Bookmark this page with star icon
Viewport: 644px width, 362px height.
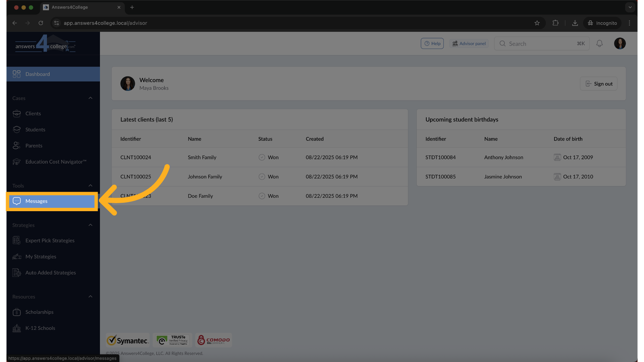pos(537,23)
